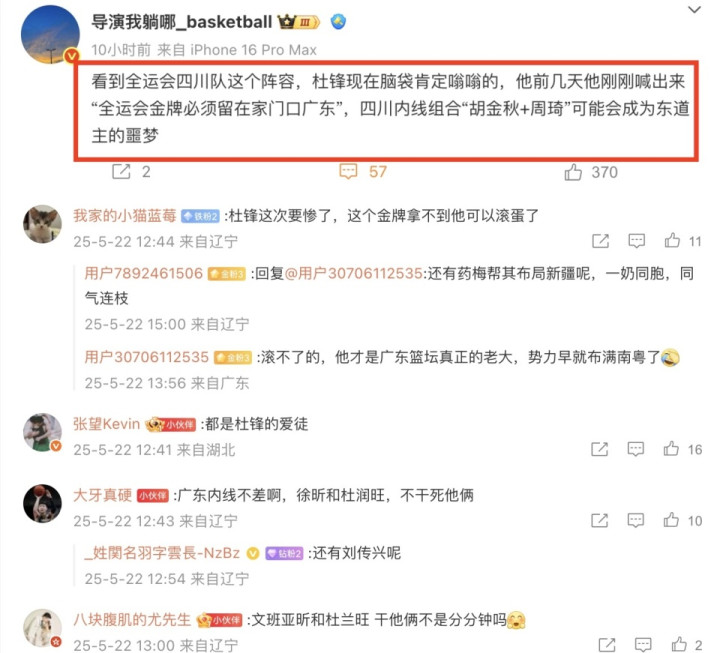Share 大牙真硬's comment
Viewport: 720px width, 653px height.
coord(600,520)
